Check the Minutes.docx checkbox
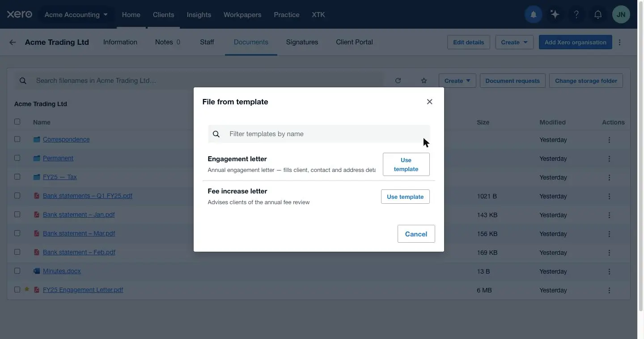Screen dimensions: 644x339 tap(17, 270)
